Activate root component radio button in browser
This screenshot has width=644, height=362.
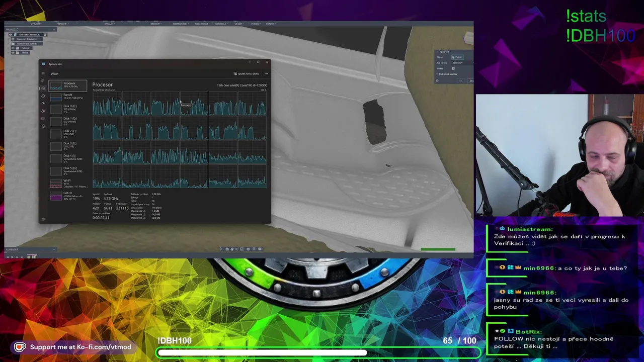pos(45,35)
